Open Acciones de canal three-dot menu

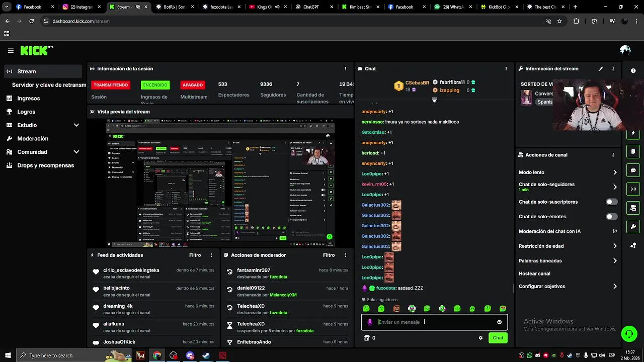point(613,155)
